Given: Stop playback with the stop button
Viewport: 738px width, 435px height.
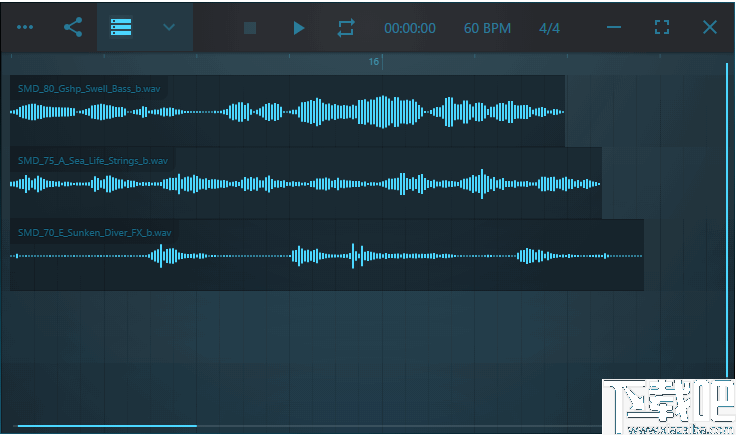Looking at the screenshot, I should 250,28.
